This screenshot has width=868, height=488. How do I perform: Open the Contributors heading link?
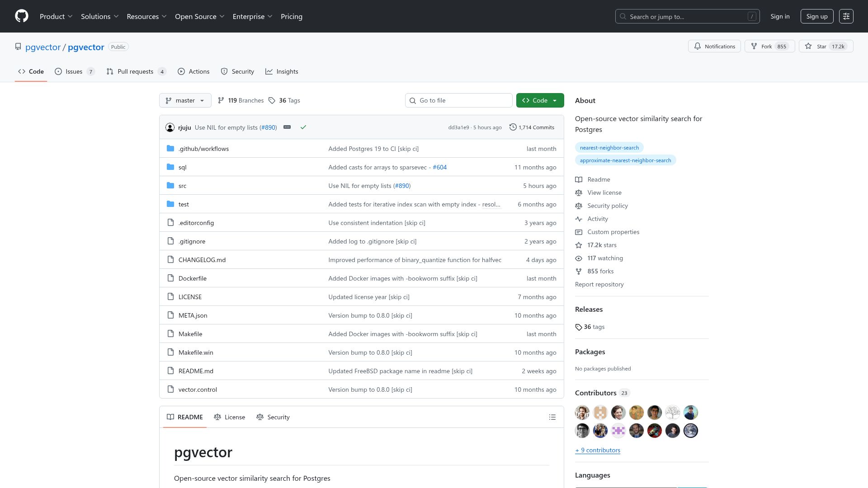click(x=602, y=393)
